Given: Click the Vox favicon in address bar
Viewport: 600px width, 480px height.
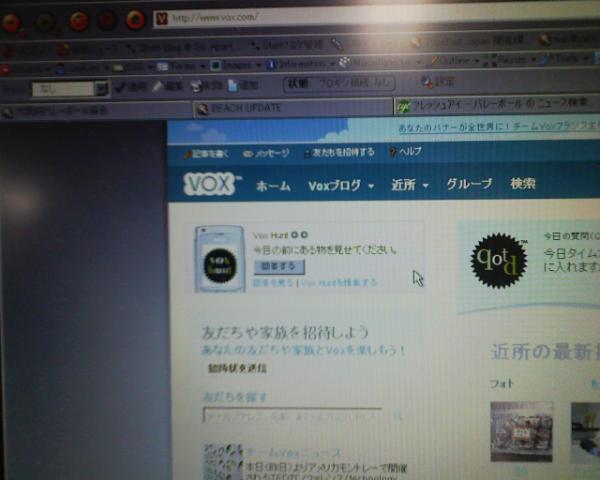Looking at the screenshot, I should point(161,18).
